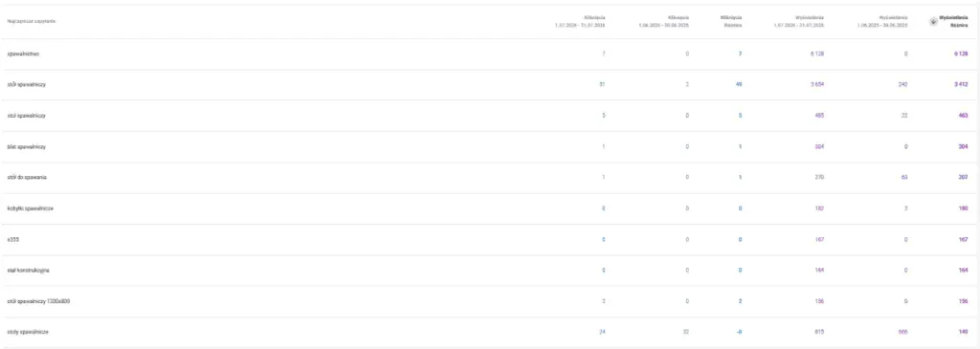980x349 pixels.
Task: Click impressions value 3 654
Action: pyautogui.click(x=817, y=85)
